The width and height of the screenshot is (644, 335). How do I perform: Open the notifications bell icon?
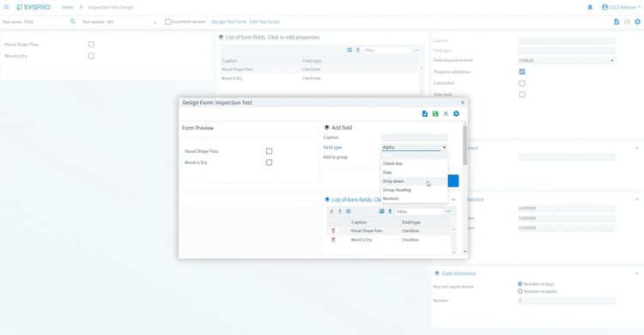(590, 8)
